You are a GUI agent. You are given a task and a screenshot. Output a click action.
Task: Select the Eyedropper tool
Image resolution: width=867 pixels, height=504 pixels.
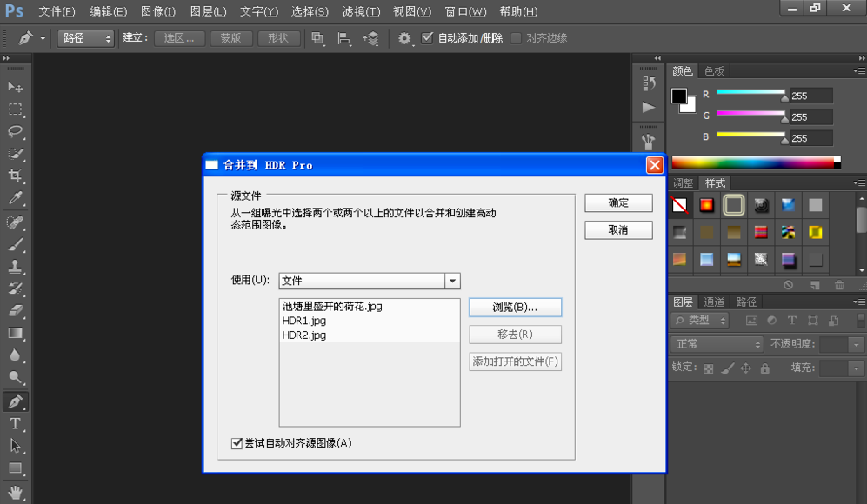[15, 199]
